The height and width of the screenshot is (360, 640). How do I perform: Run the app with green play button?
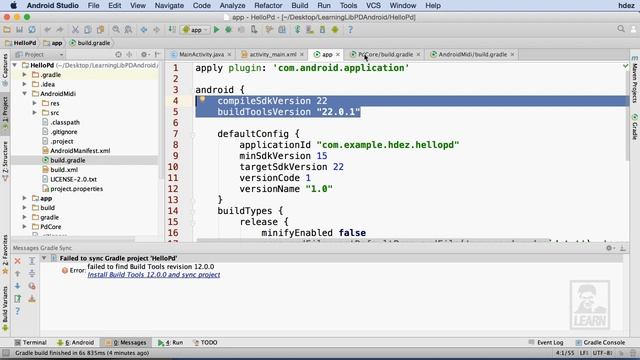(216, 29)
